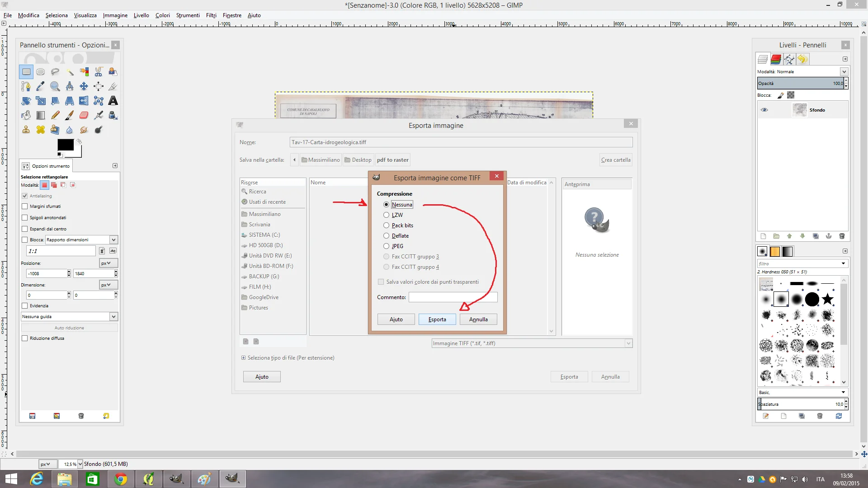Select the Deflate compression option

(x=386, y=236)
